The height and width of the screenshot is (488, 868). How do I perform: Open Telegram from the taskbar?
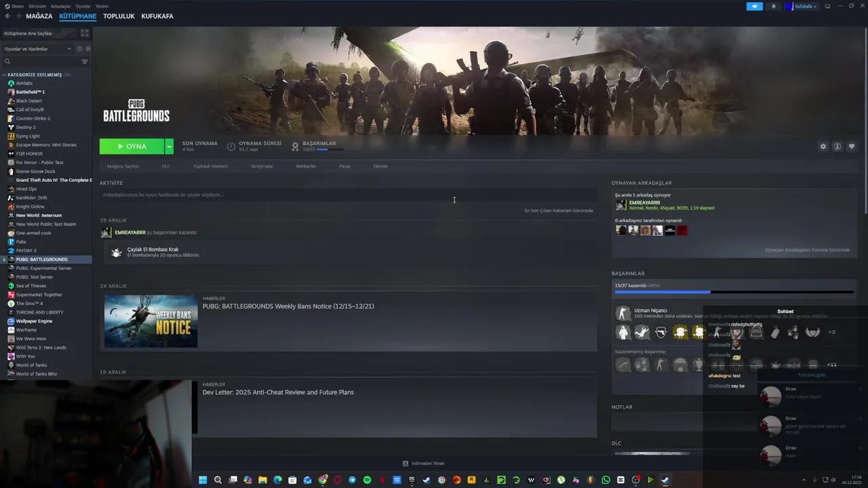(x=352, y=480)
